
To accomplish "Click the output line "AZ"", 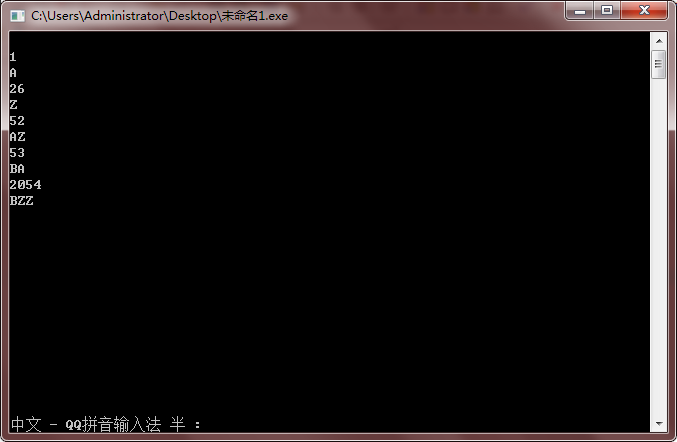I will [x=17, y=137].
